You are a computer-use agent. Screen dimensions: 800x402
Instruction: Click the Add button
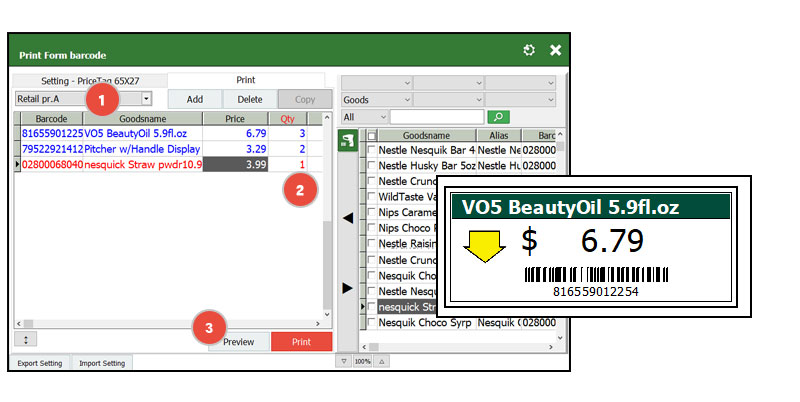pos(194,99)
